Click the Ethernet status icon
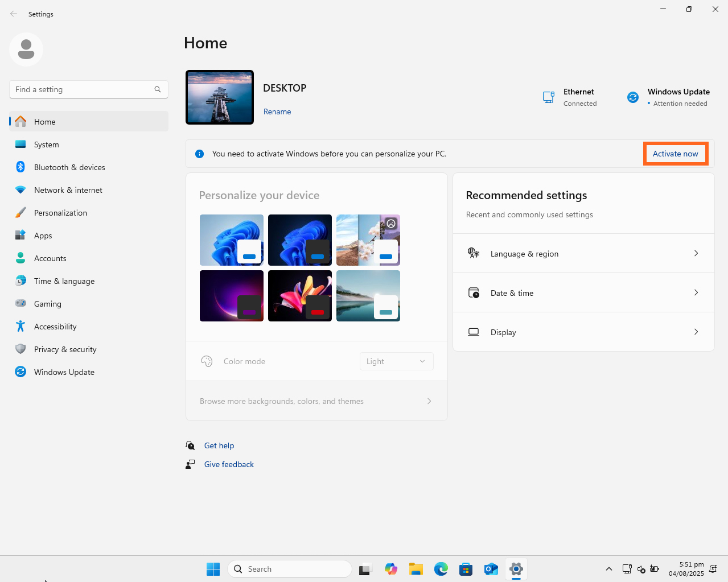Image resolution: width=728 pixels, height=582 pixels. click(x=549, y=97)
